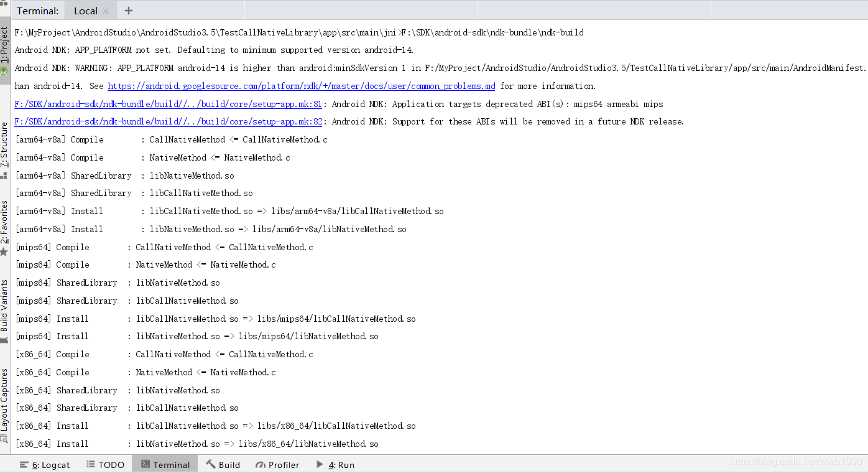Click WARNING APP_PLATFORM android-14 message line
This screenshot has height=473, width=868.
point(440,68)
